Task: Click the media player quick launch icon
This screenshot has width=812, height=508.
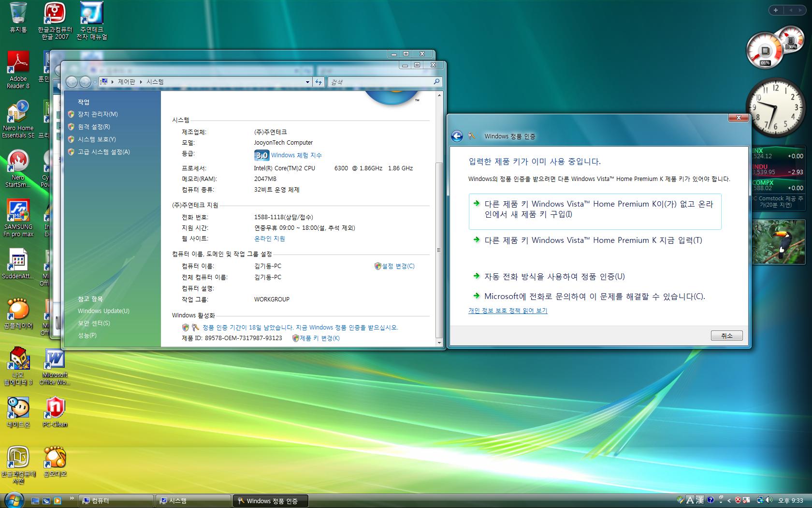Action: point(58,501)
